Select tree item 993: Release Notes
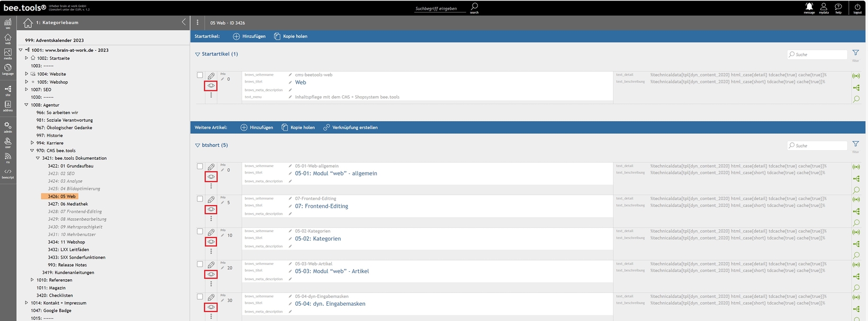Image resolution: width=868 pixels, height=321 pixels. (67, 265)
